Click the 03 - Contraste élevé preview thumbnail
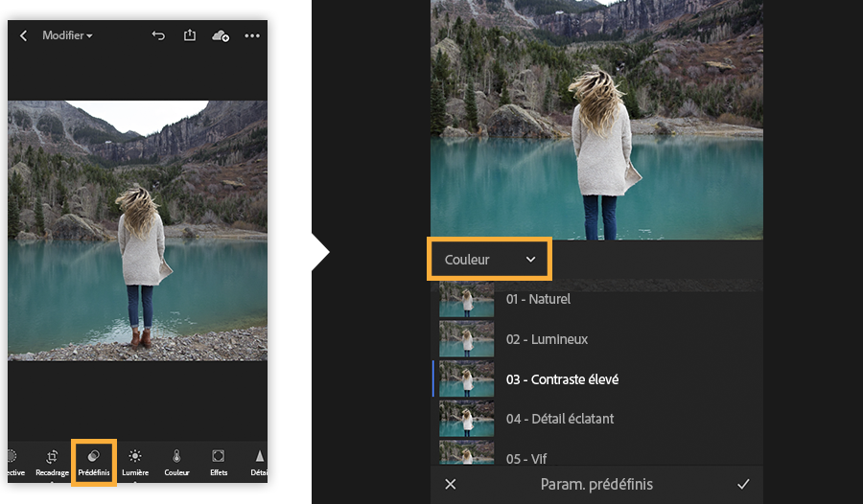This screenshot has height=504, width=863. point(466,379)
